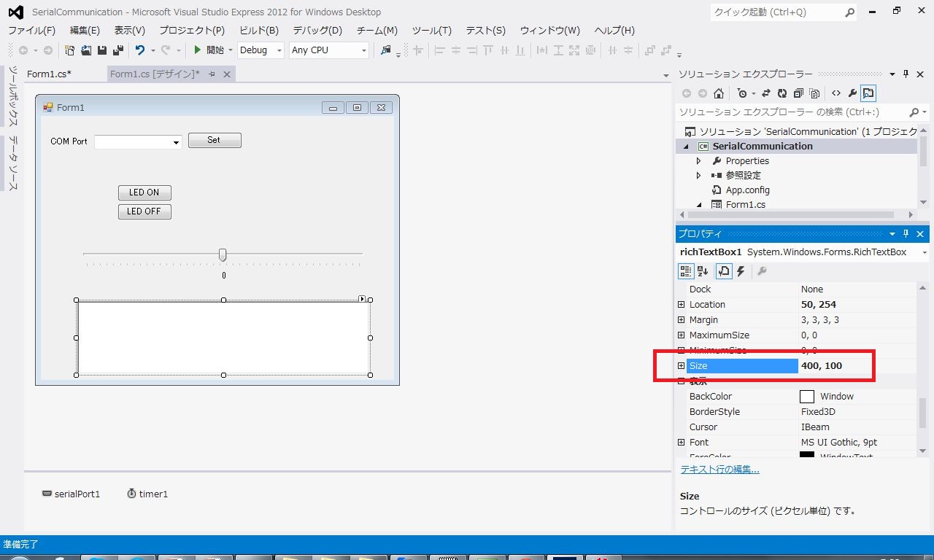The image size is (934, 560).
Task: Click the Home icon in Solution Explorer
Action: tap(719, 93)
